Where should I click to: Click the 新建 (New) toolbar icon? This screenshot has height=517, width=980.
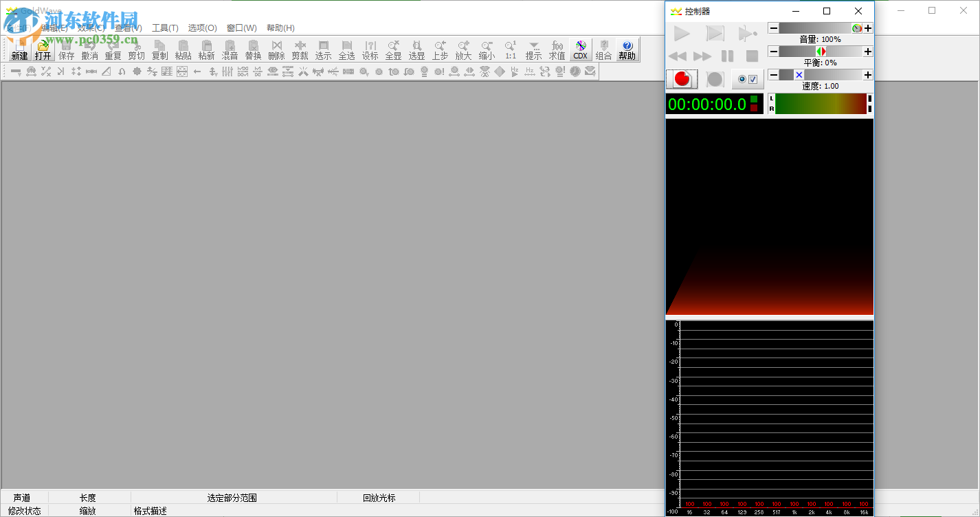(x=19, y=49)
